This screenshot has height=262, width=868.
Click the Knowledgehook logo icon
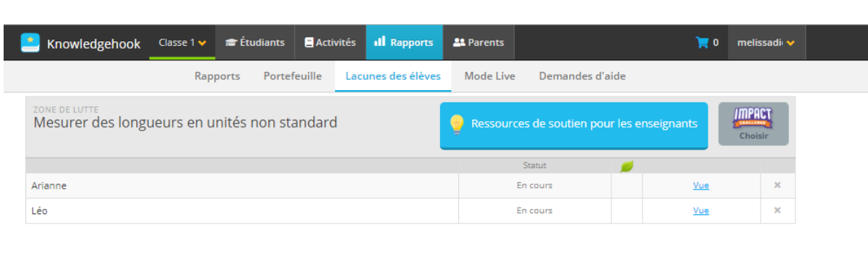coord(30,43)
